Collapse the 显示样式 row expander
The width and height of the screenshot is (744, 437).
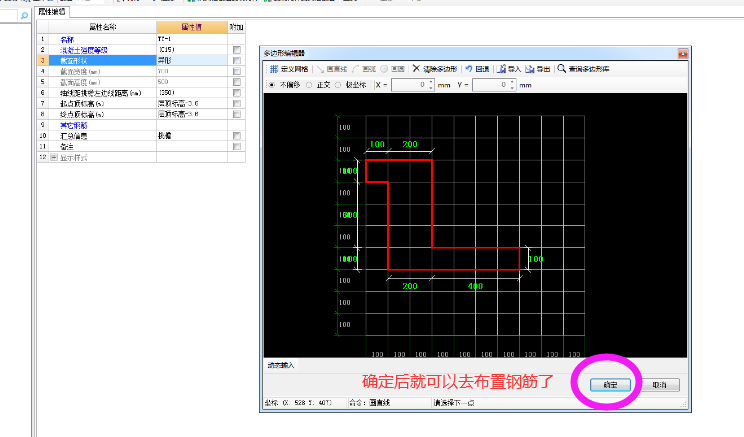click(x=54, y=157)
